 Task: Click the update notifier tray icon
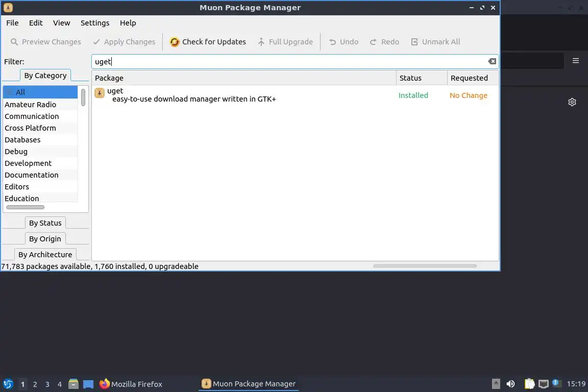(x=557, y=383)
